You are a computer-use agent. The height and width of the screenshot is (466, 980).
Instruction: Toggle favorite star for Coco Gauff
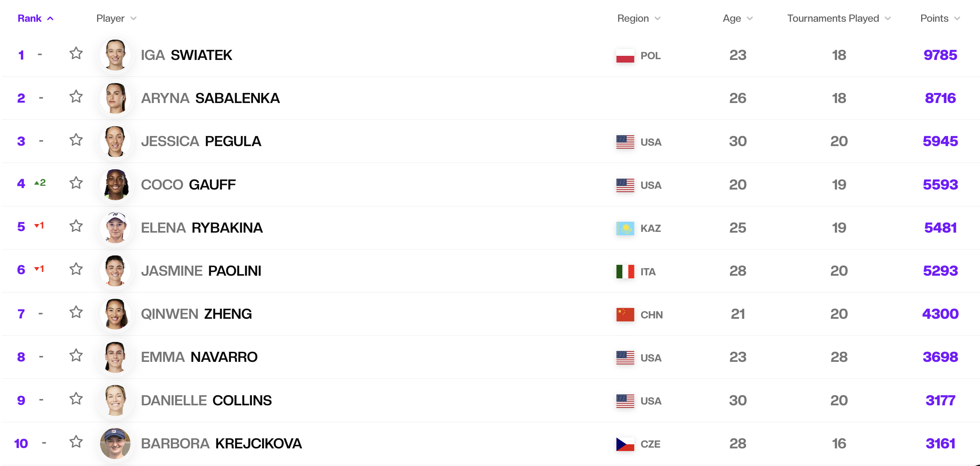coord(76,183)
